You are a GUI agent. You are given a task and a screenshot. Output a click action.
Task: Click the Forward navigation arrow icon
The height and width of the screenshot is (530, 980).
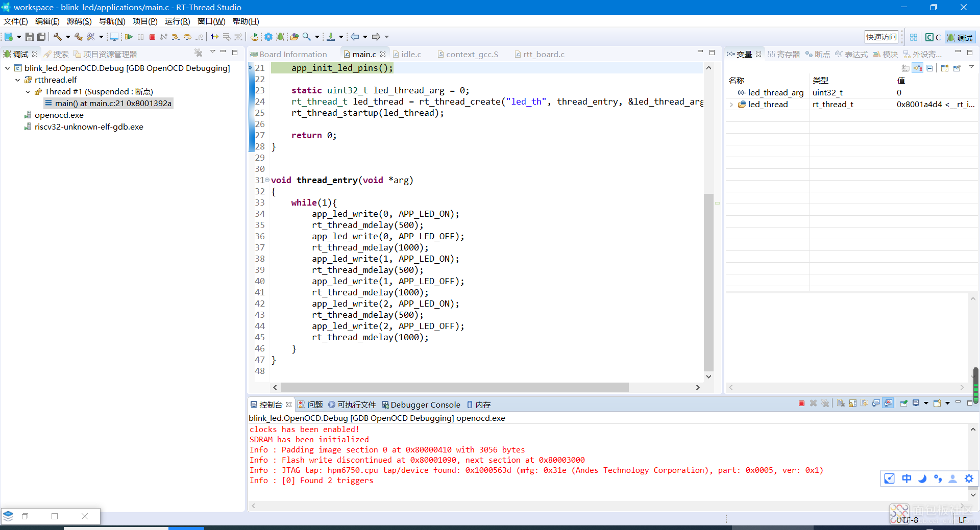pos(376,37)
